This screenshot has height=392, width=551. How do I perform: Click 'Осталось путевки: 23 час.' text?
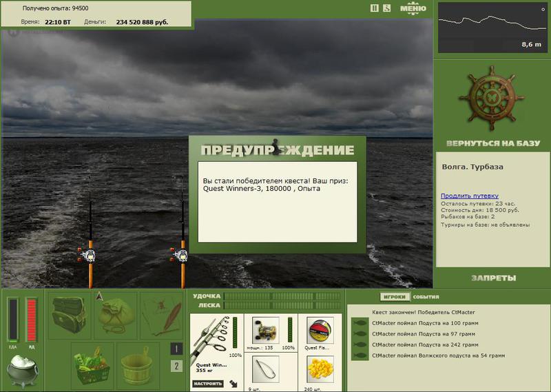click(x=478, y=203)
